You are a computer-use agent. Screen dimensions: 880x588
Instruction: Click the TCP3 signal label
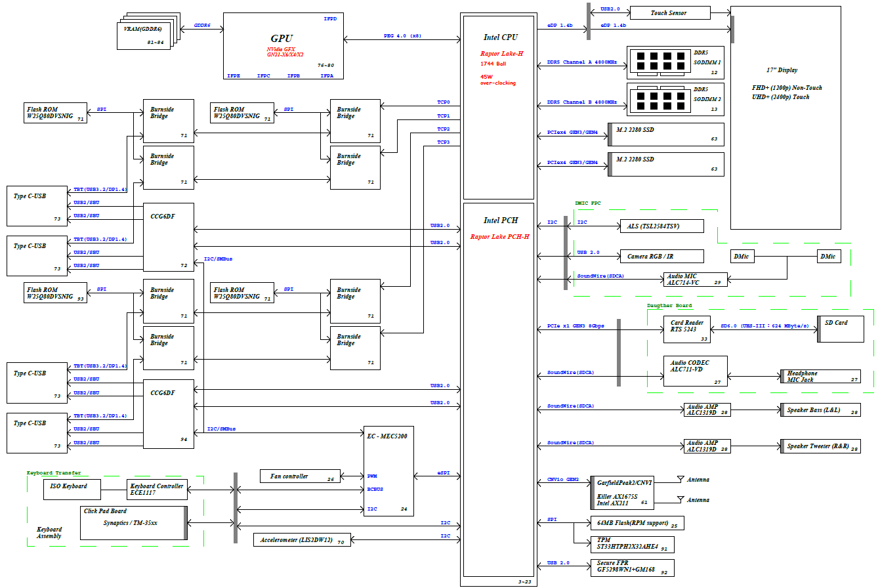click(x=444, y=142)
